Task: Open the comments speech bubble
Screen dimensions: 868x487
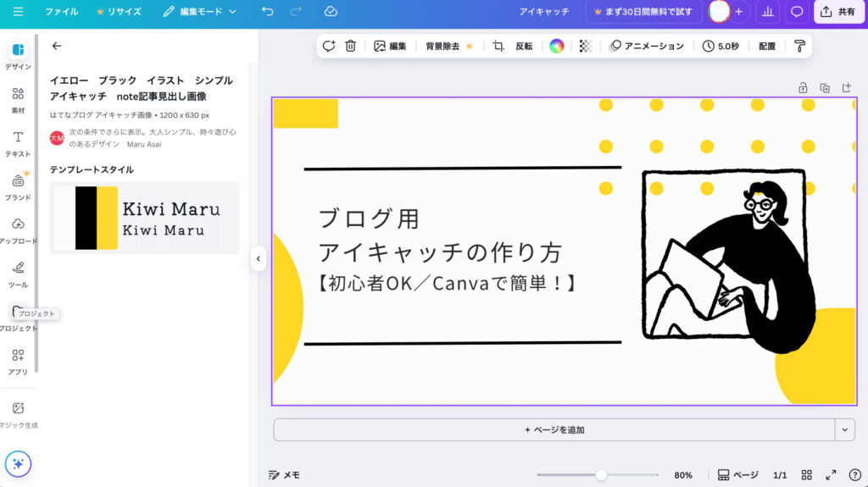Action: coord(797,11)
